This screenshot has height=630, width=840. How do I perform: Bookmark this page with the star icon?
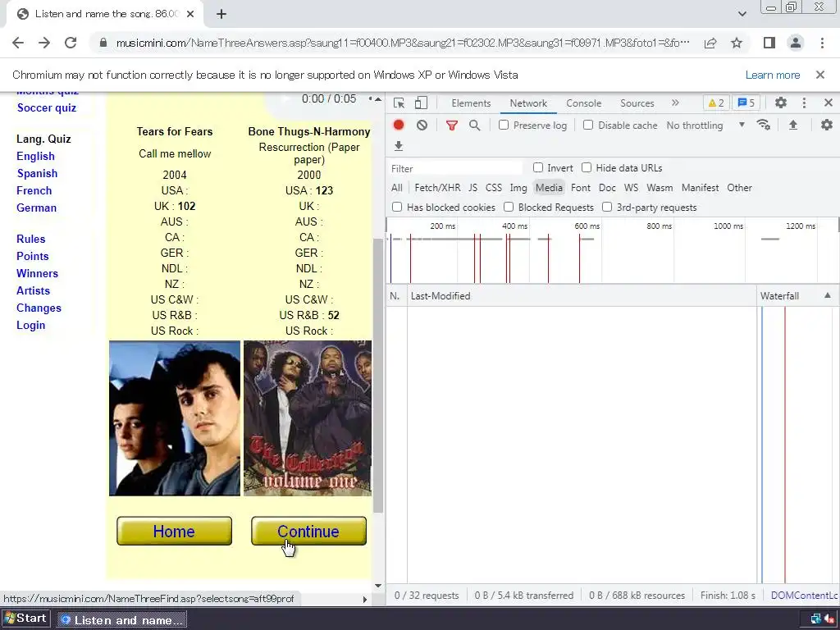(x=737, y=43)
